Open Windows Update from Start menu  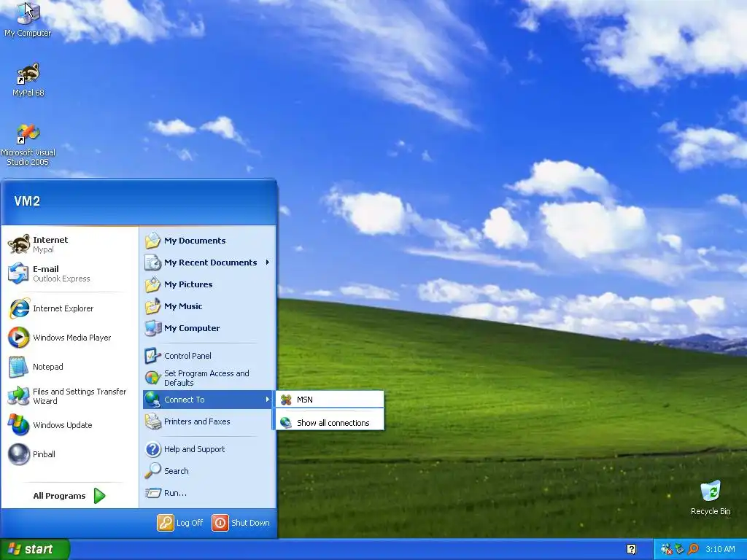pos(69,425)
